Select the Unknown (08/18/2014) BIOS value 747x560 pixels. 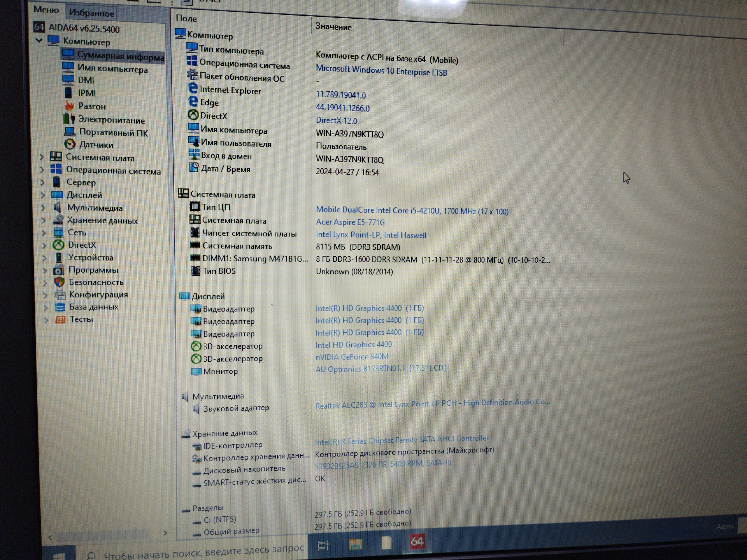coord(354,271)
